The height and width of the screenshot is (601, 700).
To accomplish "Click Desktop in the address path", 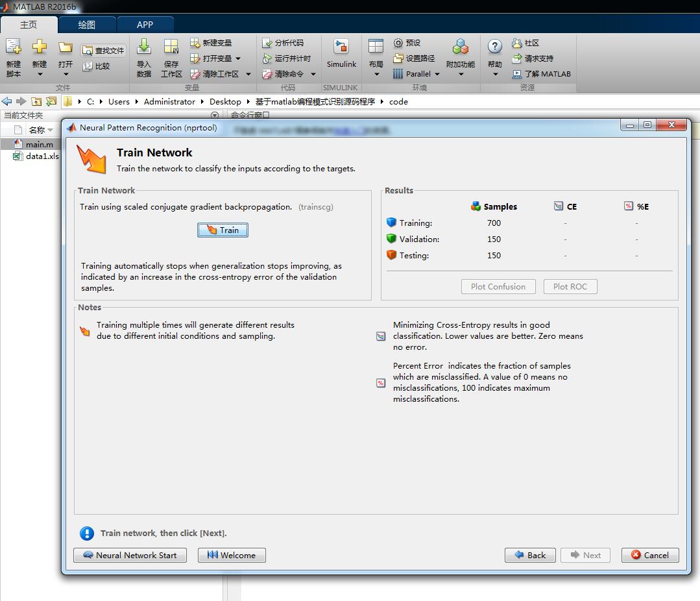I will pyautogui.click(x=225, y=102).
